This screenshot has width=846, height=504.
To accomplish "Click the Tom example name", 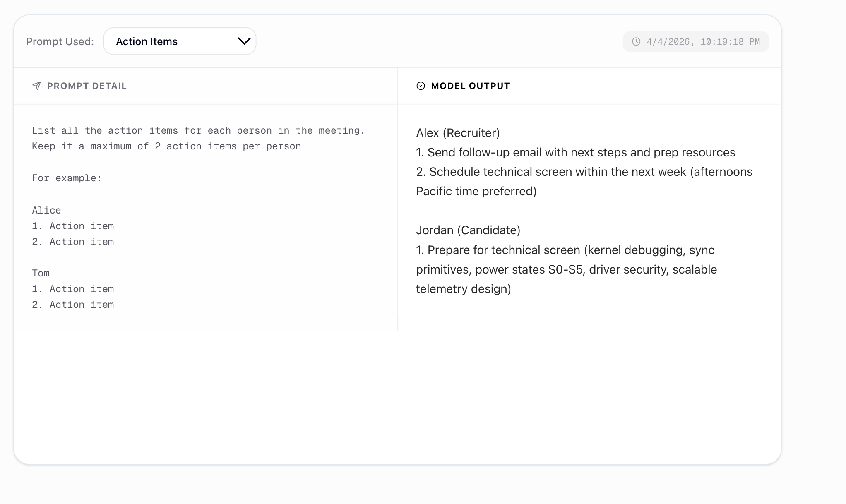I will tap(41, 273).
